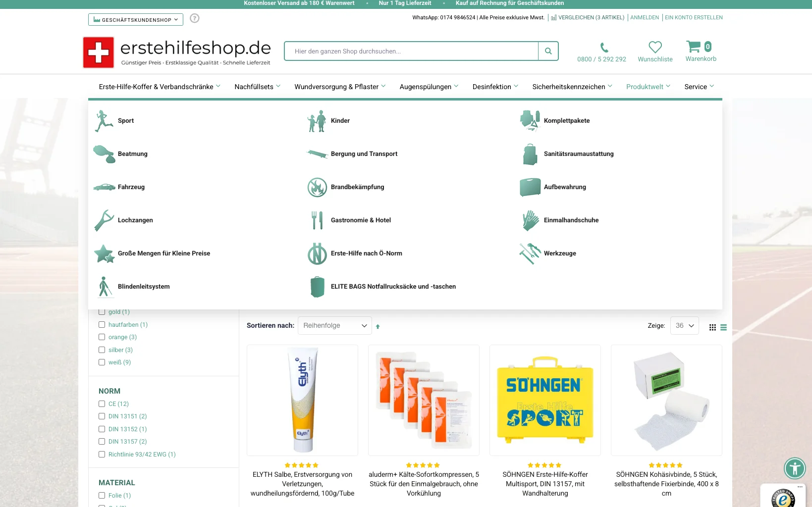Check the Folie material filter

tap(102, 496)
